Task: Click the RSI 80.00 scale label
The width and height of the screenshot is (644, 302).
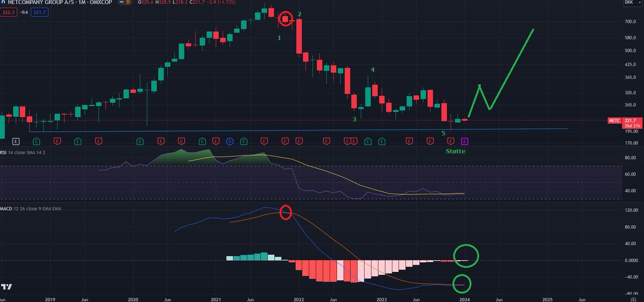Action: 630,158
